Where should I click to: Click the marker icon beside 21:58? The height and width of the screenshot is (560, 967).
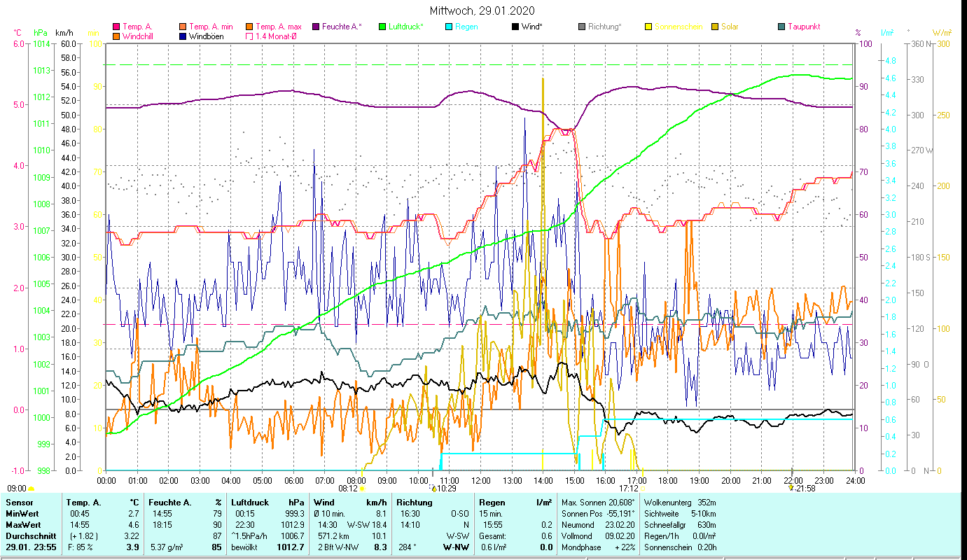pos(791,489)
